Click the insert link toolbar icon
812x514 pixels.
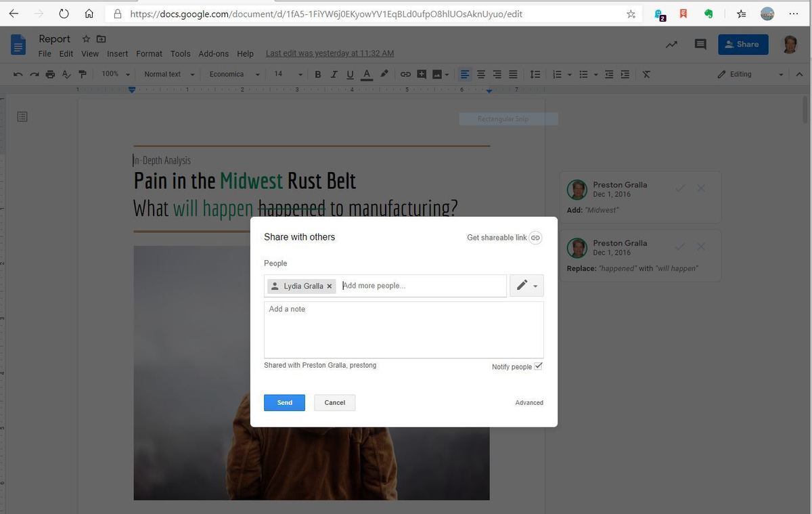[405, 74]
